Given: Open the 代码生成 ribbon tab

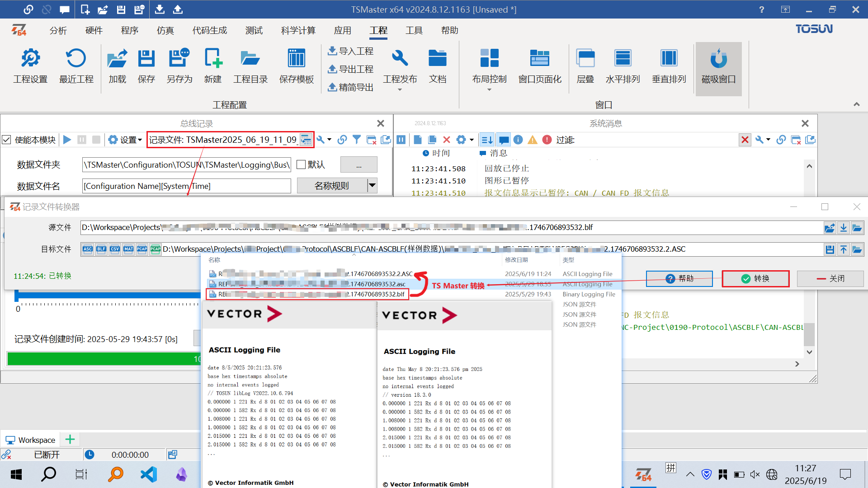Looking at the screenshot, I should (x=210, y=30).
